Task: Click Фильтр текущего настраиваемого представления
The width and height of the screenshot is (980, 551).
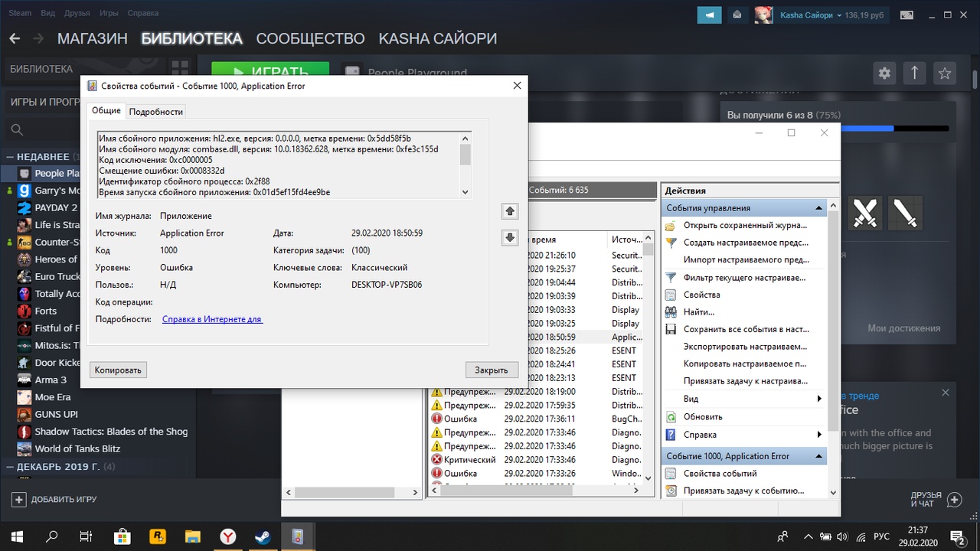Action: (x=744, y=277)
